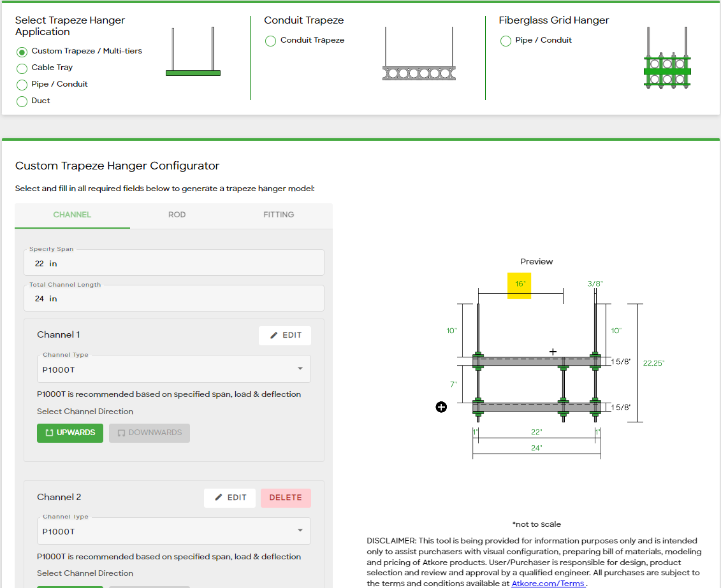Click the yellow highlighted 16" dimension

[519, 285]
